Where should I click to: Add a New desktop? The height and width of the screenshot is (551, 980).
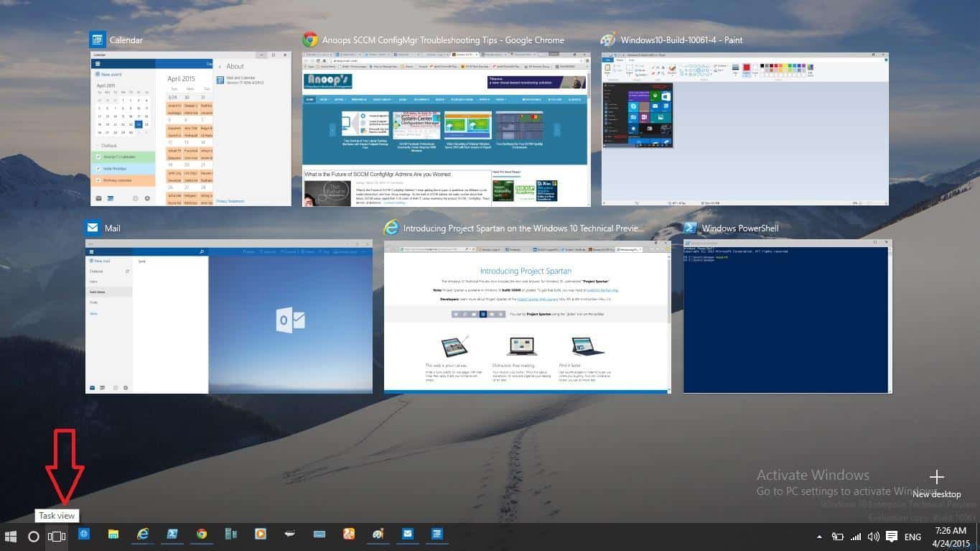click(936, 482)
